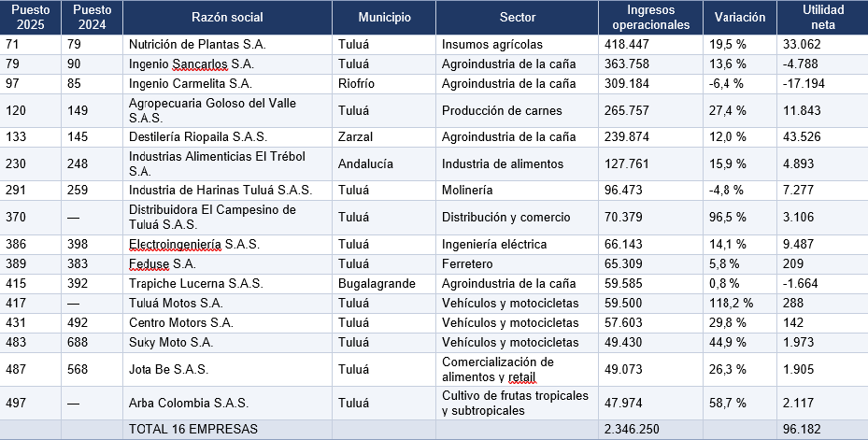Select the 118,2 % variation cell
This screenshot has height=440, width=868.
click(x=740, y=304)
